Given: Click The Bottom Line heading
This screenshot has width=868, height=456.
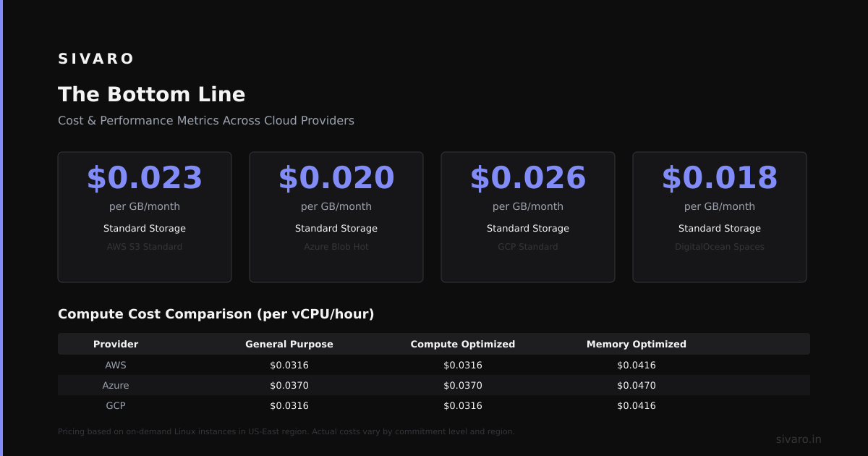Looking at the screenshot, I should [x=151, y=94].
